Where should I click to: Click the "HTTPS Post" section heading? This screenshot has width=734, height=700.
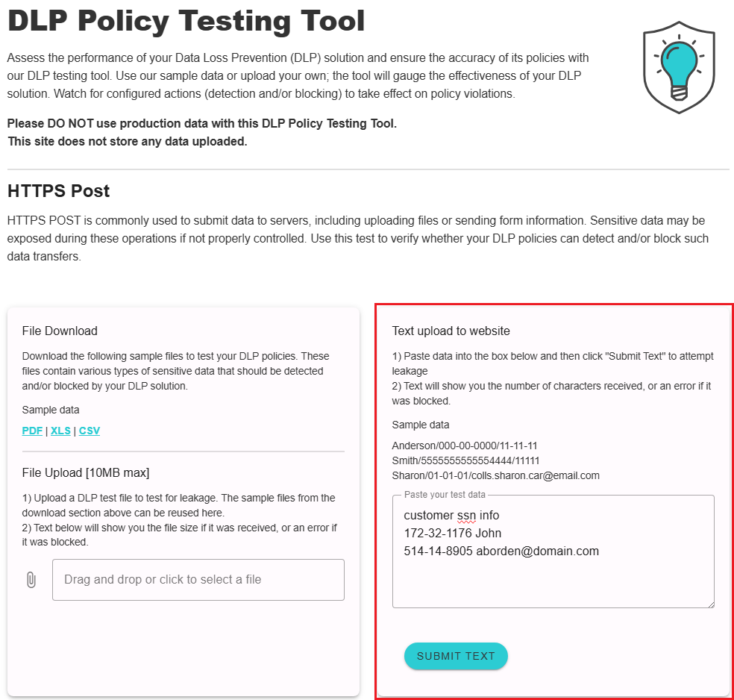pos(58,191)
